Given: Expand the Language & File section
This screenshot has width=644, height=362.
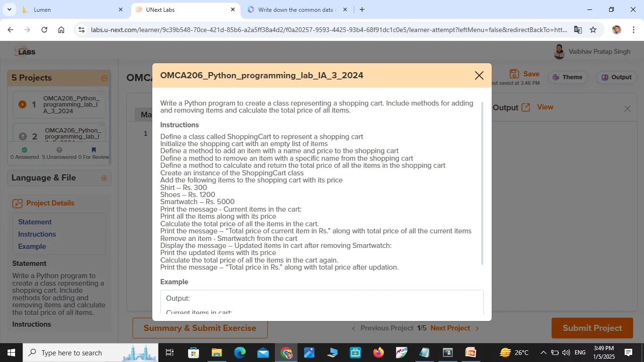Looking at the screenshot, I should 104,178.
